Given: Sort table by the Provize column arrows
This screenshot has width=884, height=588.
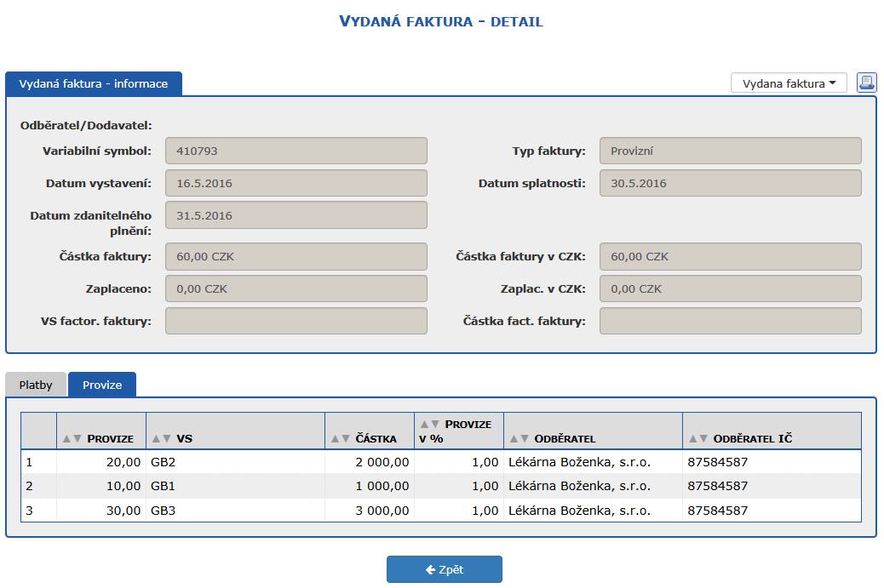Looking at the screenshot, I should [x=72, y=439].
